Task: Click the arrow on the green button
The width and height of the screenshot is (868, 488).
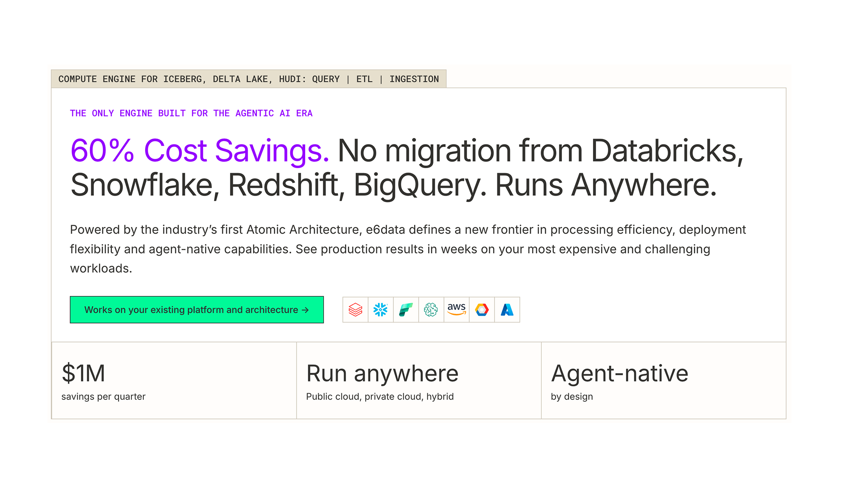Action: (x=305, y=310)
